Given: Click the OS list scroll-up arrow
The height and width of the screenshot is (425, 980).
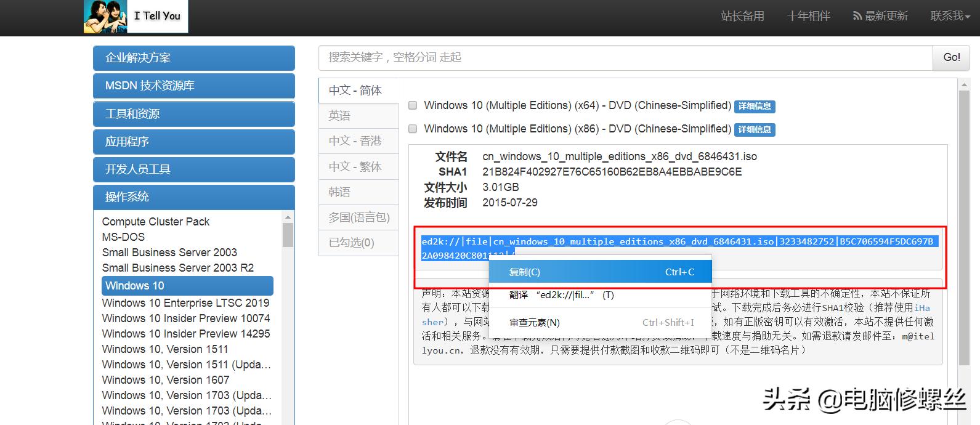Looking at the screenshot, I should coord(288,217).
